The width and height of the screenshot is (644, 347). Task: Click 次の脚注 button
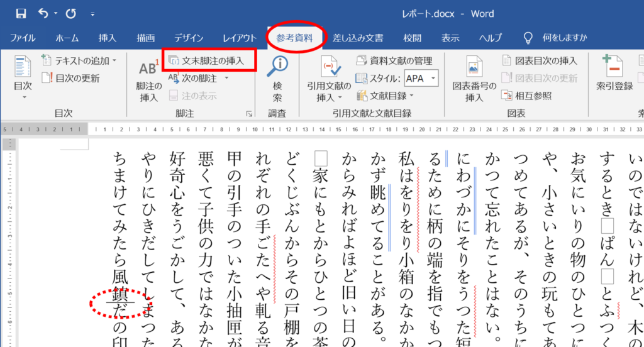pyautogui.click(x=193, y=78)
